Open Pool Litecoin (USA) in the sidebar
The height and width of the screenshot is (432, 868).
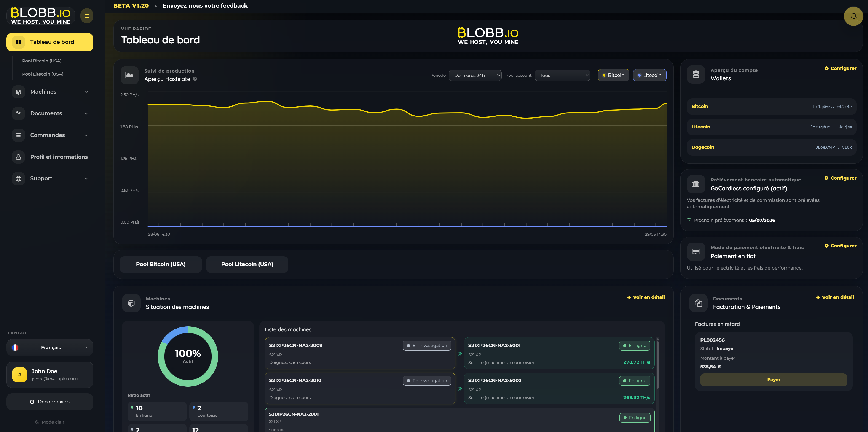(x=43, y=74)
